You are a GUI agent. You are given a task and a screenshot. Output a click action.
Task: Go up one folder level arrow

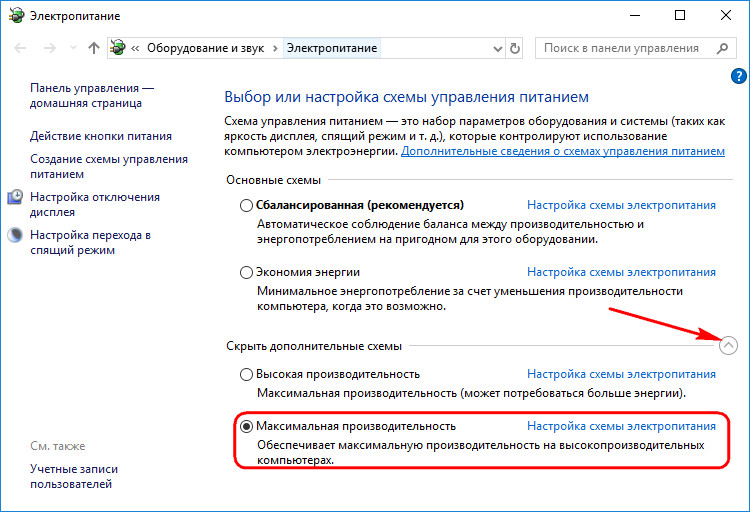coord(94,48)
